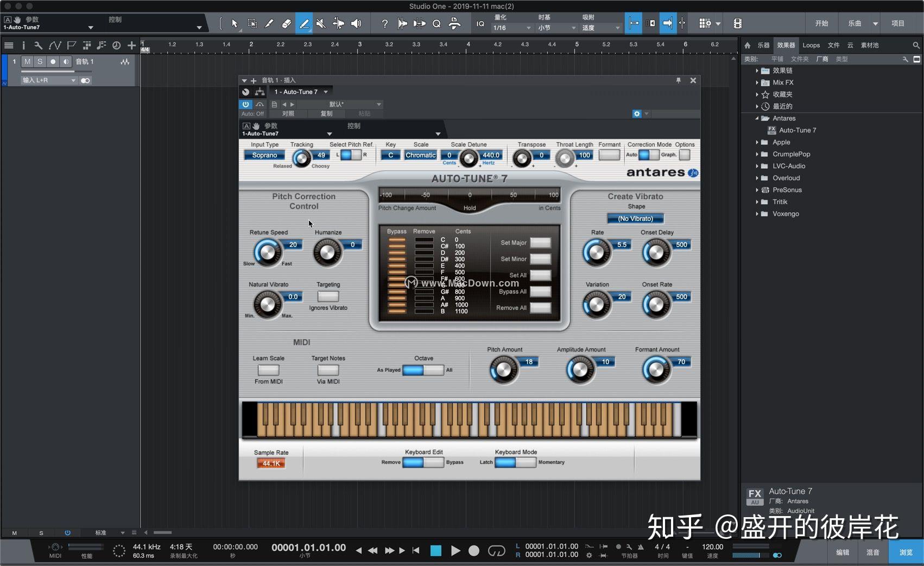This screenshot has height=566, width=924.
Task: Add a track with plus icon
Action: click(x=131, y=46)
